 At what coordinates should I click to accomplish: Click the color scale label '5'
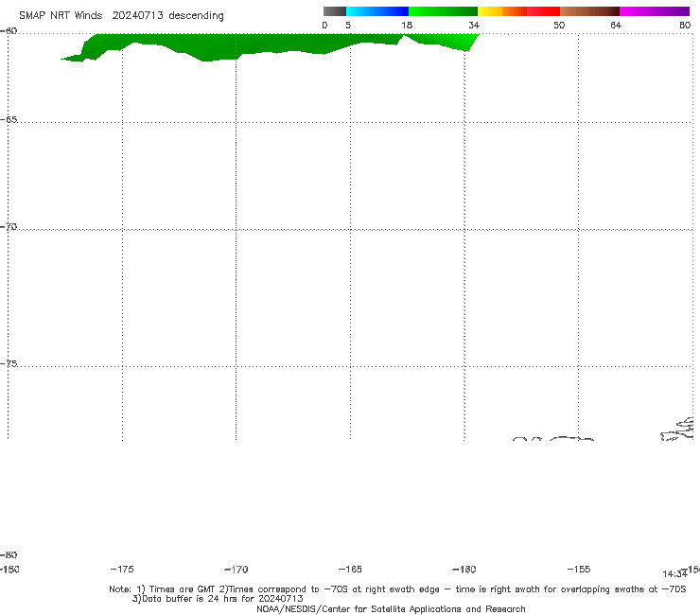348,25
